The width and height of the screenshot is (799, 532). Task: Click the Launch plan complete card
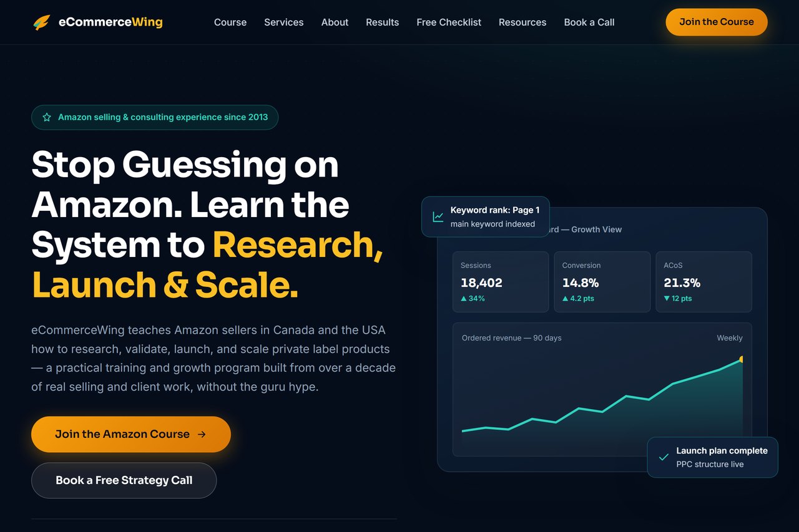coord(713,457)
